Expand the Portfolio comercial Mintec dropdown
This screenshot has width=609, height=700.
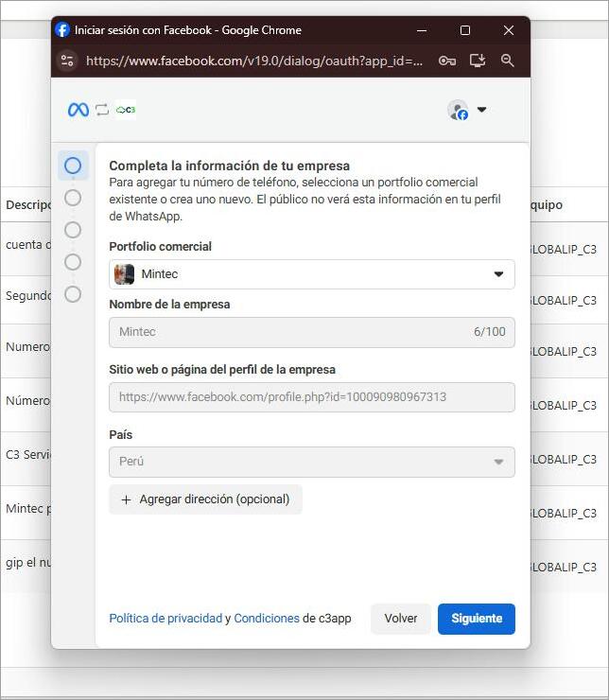(x=312, y=274)
